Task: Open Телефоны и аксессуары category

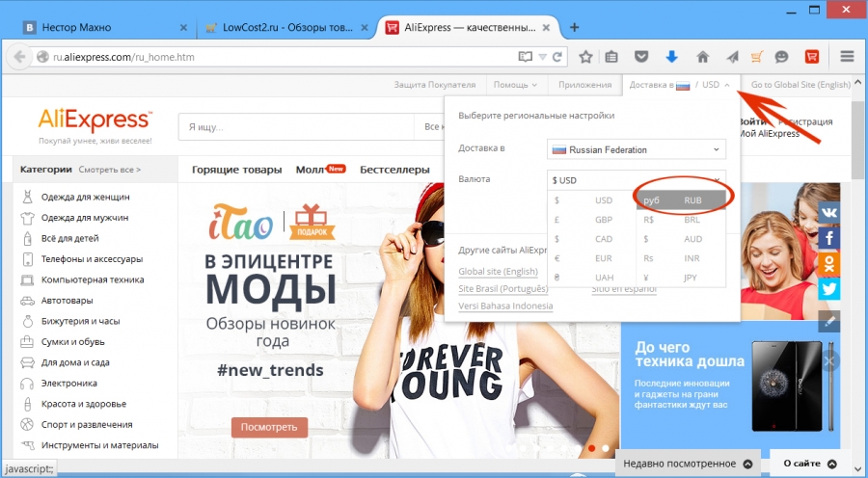Action: [92, 259]
